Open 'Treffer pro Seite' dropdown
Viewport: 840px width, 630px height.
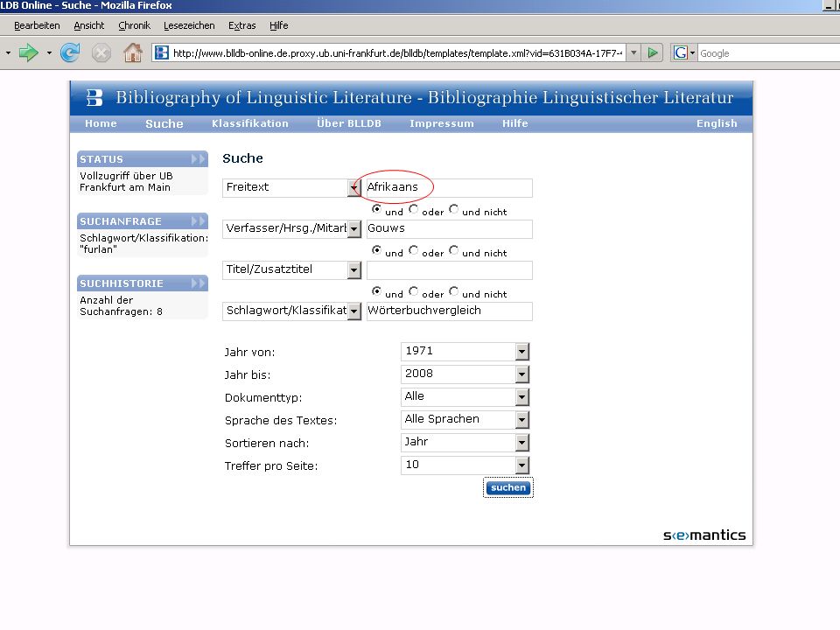[x=521, y=465]
